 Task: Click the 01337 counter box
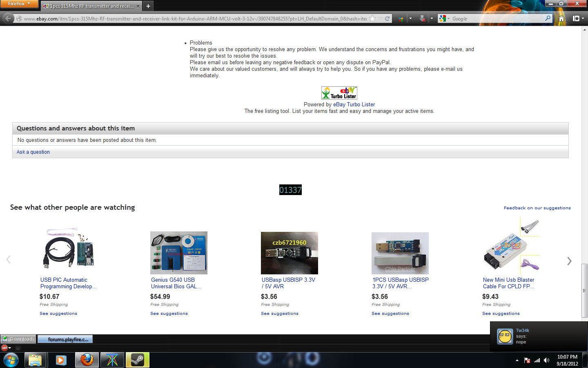[290, 190]
